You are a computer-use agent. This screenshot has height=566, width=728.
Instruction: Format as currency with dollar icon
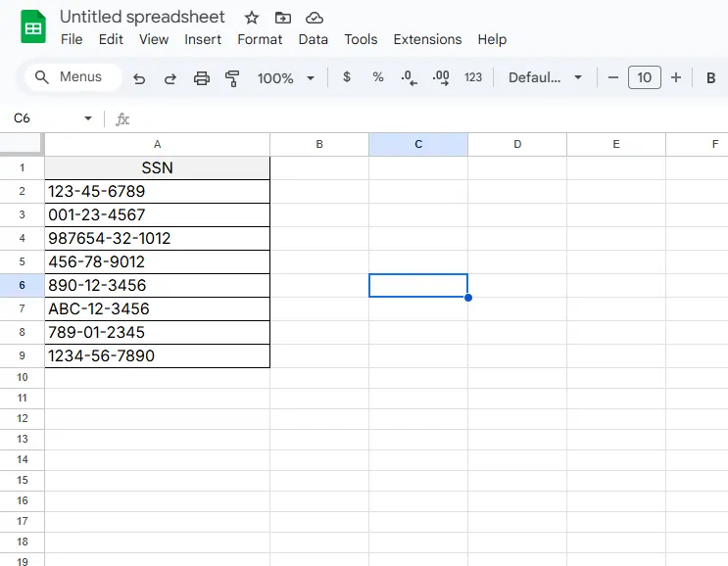point(346,77)
